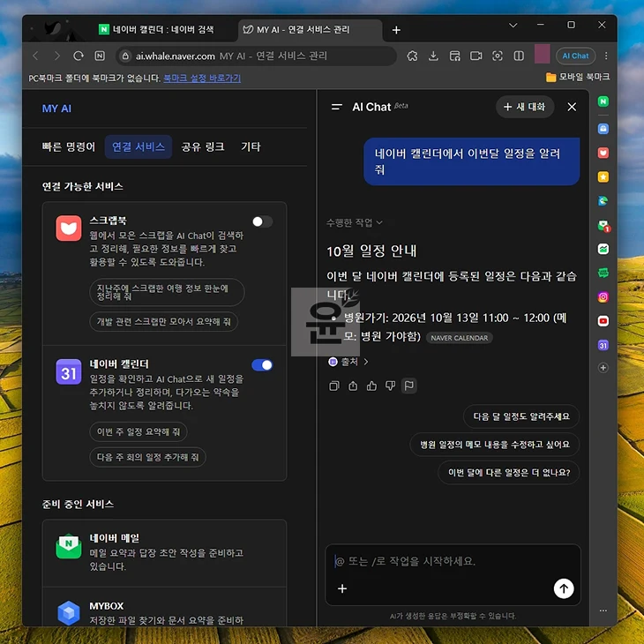The height and width of the screenshot is (644, 644).
Task: Share the AI response
Action: pyautogui.click(x=353, y=386)
